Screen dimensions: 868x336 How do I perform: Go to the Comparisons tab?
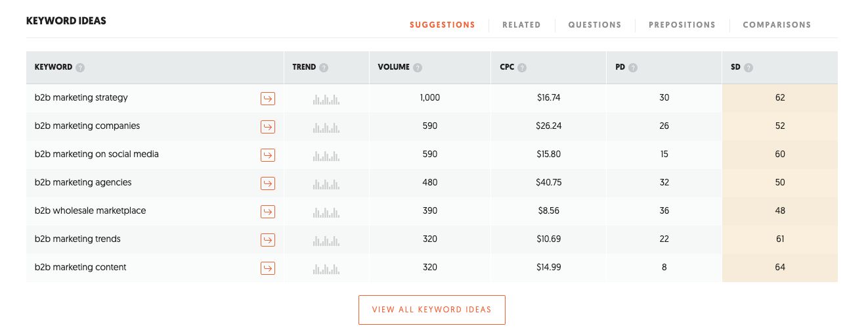(777, 25)
